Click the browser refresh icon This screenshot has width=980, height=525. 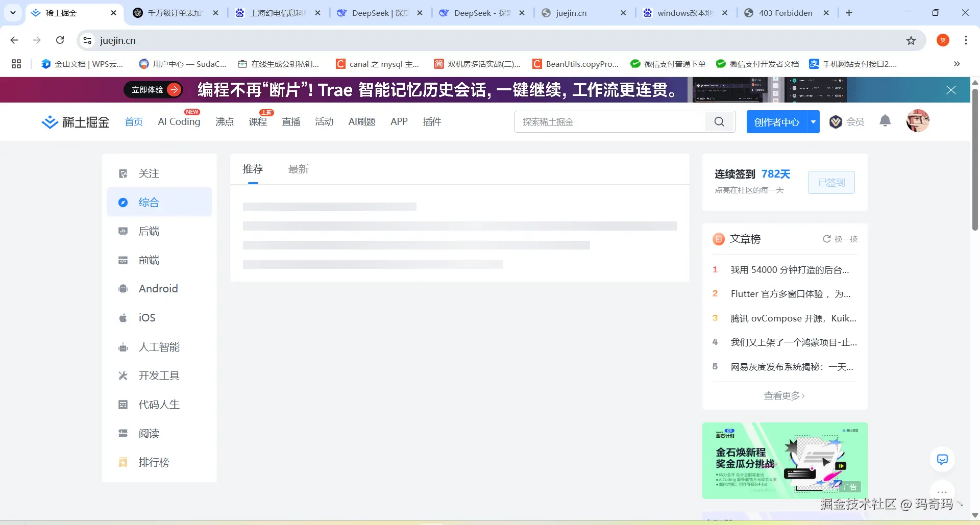click(60, 40)
